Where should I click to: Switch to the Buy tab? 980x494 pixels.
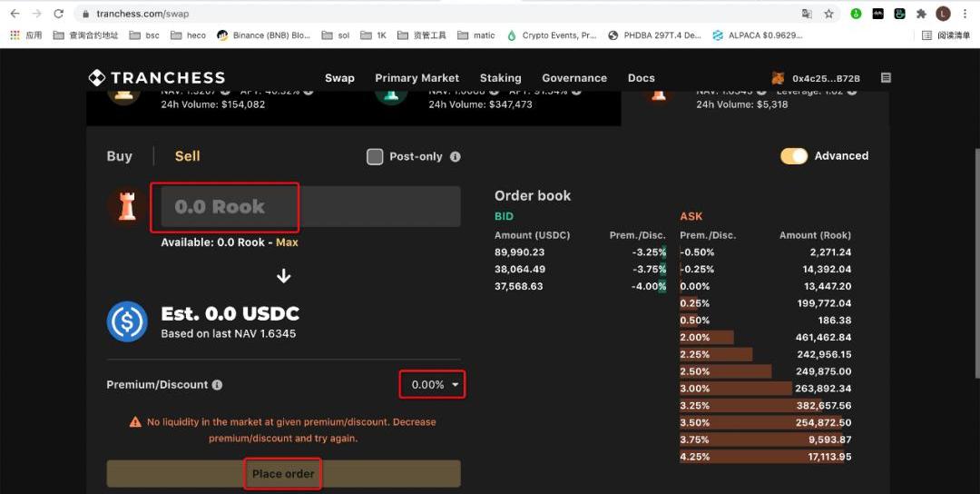(x=120, y=156)
